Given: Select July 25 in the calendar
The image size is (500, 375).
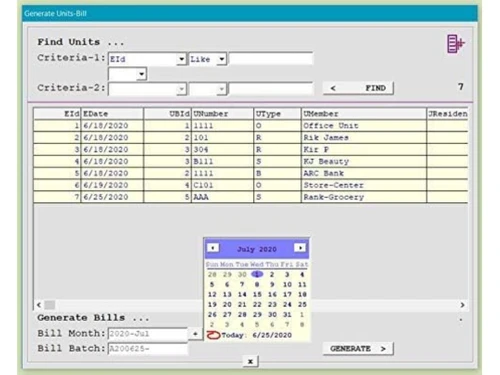Looking at the screenshot, I should (302, 304).
